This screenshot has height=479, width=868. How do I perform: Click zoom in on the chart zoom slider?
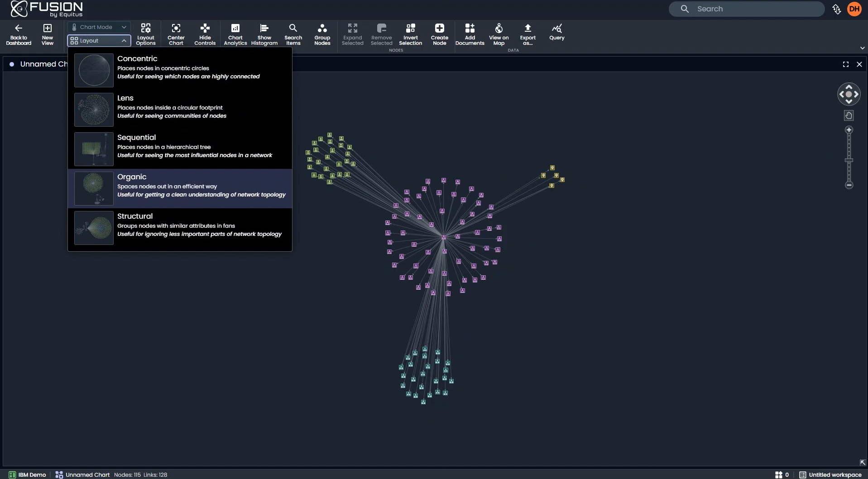click(x=849, y=130)
